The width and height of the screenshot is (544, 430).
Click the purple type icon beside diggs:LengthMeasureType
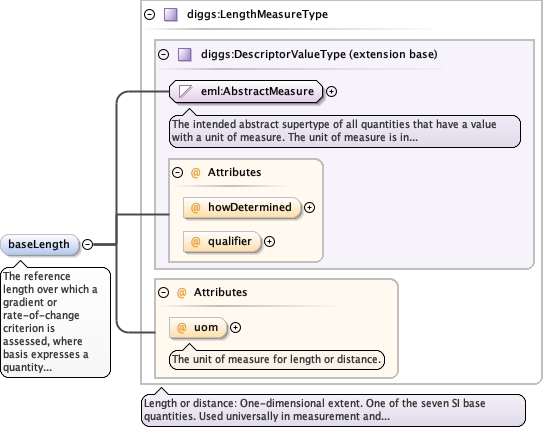coord(171,15)
